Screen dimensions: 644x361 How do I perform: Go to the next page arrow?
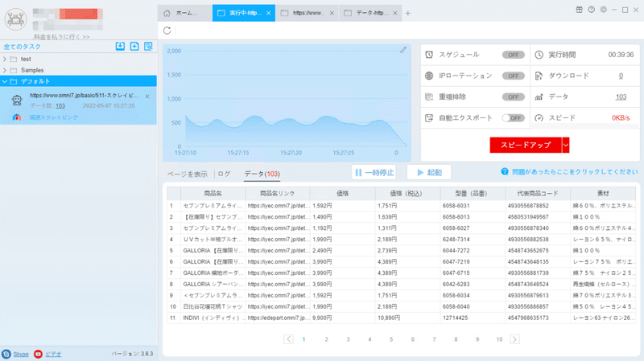click(514, 339)
